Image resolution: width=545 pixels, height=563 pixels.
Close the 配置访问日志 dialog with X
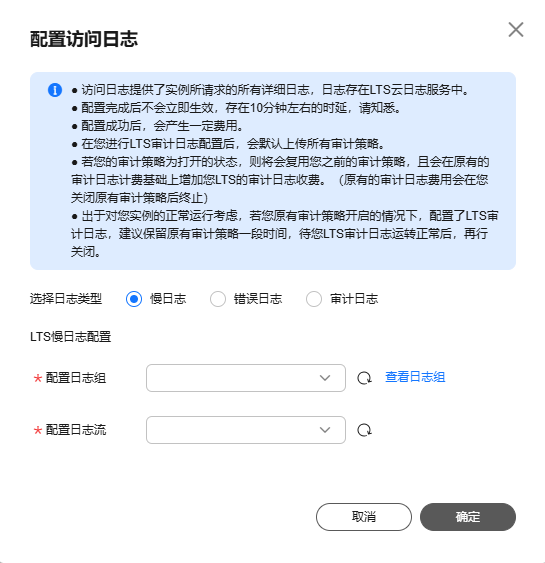pyautogui.click(x=516, y=29)
